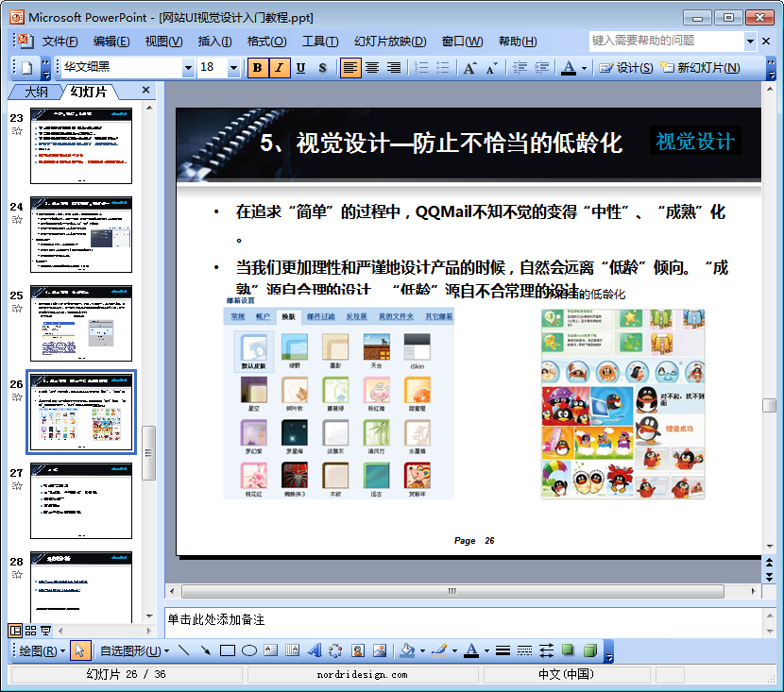The height and width of the screenshot is (692, 784).
Task: Select slide 27 thumbnail
Action: [81, 500]
